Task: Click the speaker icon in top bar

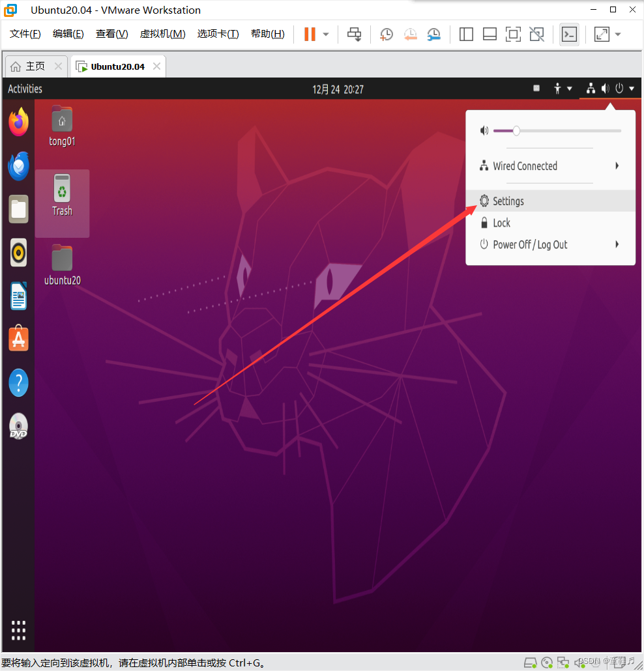Action: [x=605, y=89]
